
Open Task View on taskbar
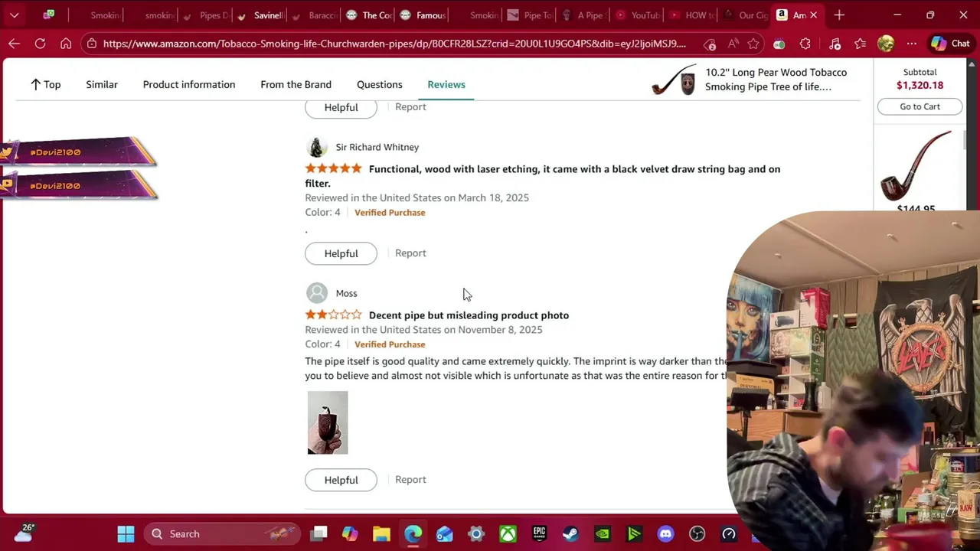tap(319, 533)
